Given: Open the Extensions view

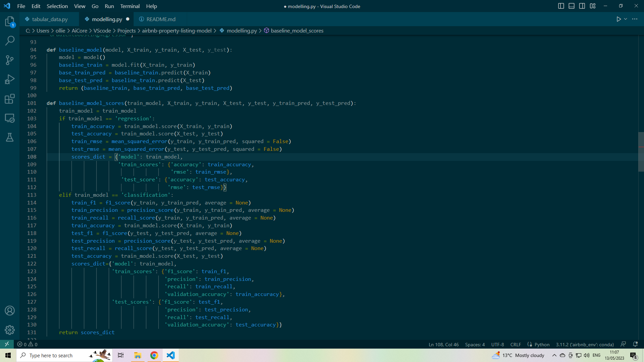Looking at the screenshot, I should [10, 99].
